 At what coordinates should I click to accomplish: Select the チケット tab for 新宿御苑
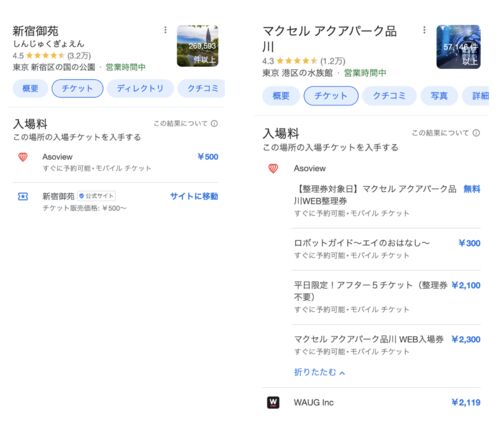tap(77, 88)
